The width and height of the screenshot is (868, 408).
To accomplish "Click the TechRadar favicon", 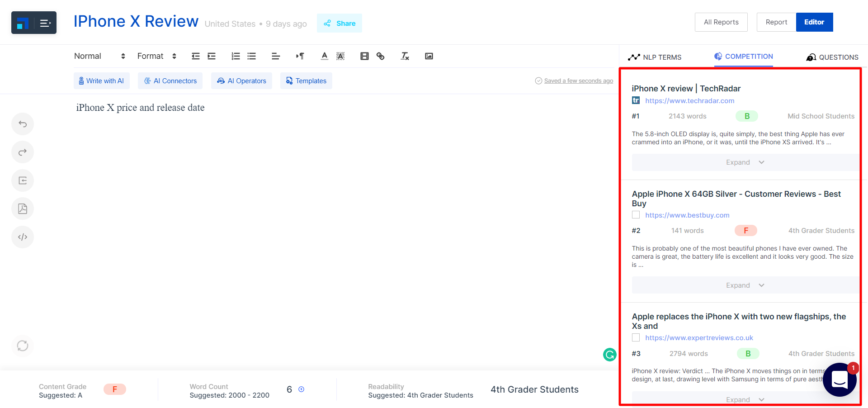I will (636, 100).
